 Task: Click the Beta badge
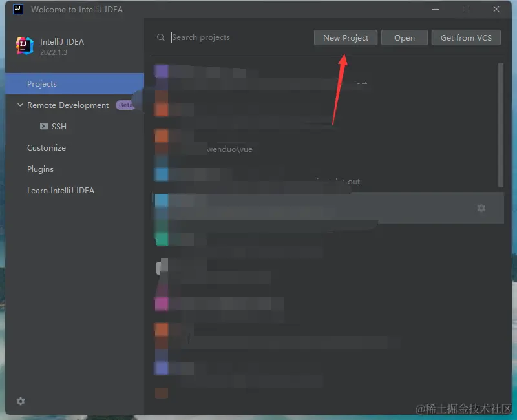[x=125, y=105]
